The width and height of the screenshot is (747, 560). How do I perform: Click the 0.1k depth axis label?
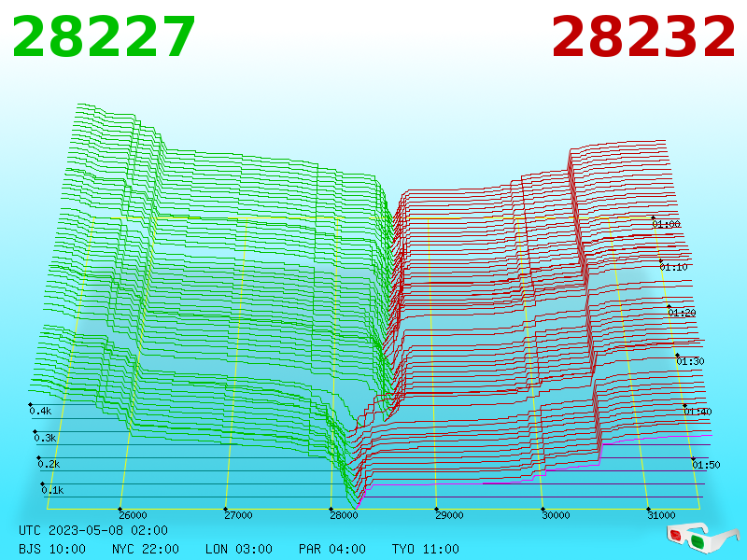52,491
